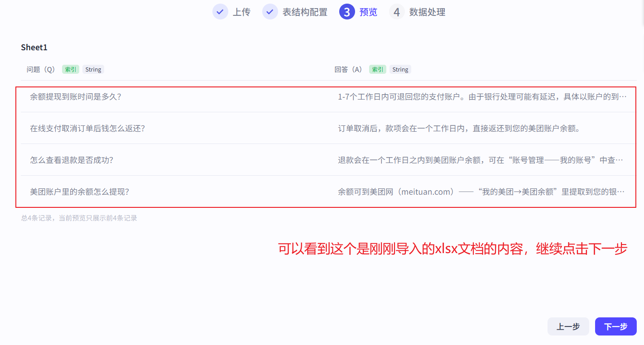The width and height of the screenshot is (644, 345).
Task: Toggle the String type tag on the 回答 column
Action: [x=400, y=69]
